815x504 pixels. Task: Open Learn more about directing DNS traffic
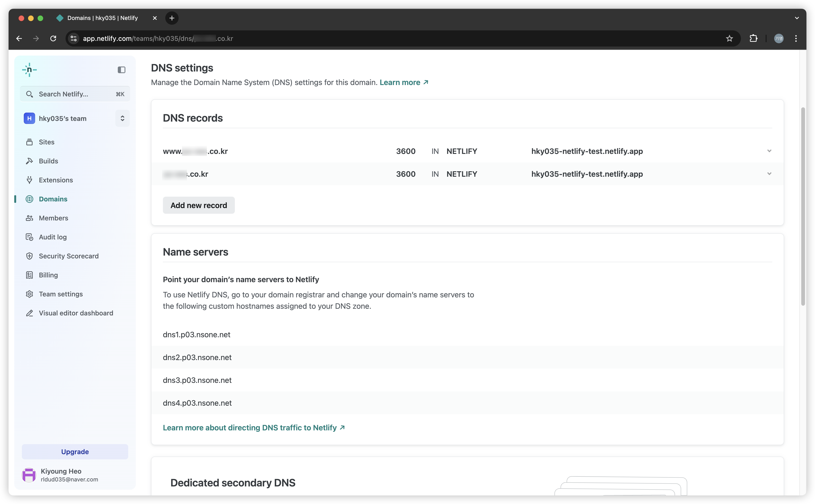pyautogui.click(x=254, y=428)
